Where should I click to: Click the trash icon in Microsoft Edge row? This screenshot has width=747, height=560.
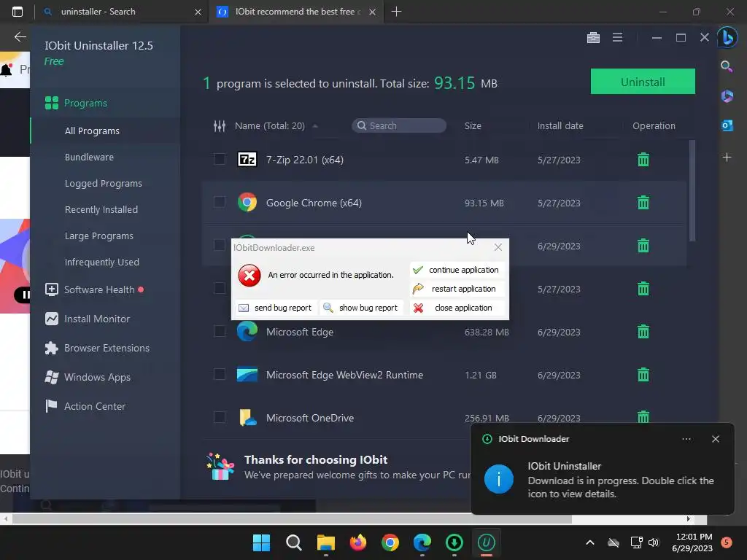[x=643, y=332]
